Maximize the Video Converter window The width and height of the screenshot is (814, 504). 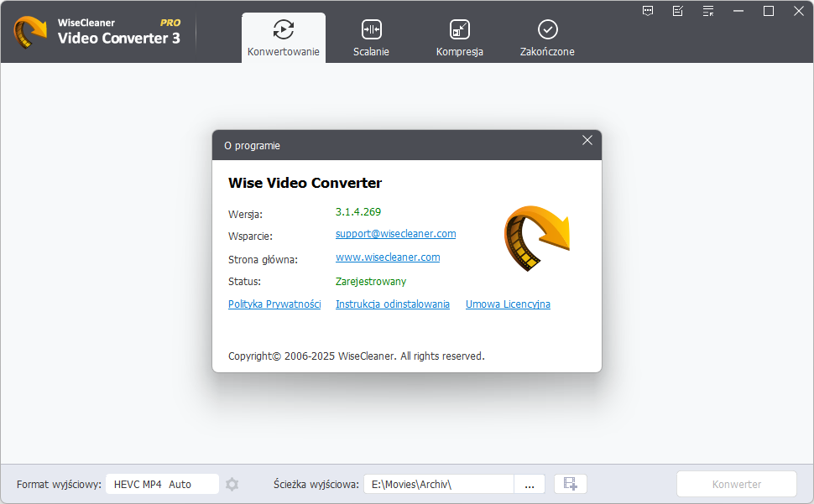(x=769, y=11)
